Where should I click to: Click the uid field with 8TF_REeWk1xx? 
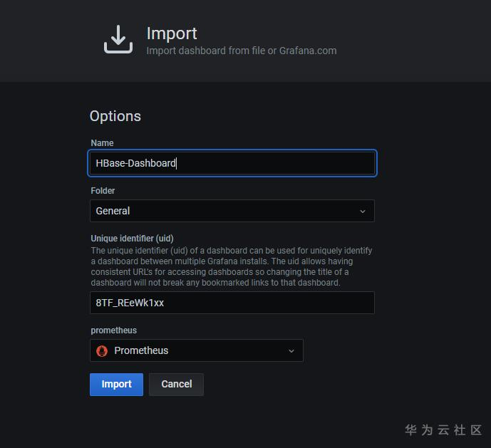pos(232,303)
